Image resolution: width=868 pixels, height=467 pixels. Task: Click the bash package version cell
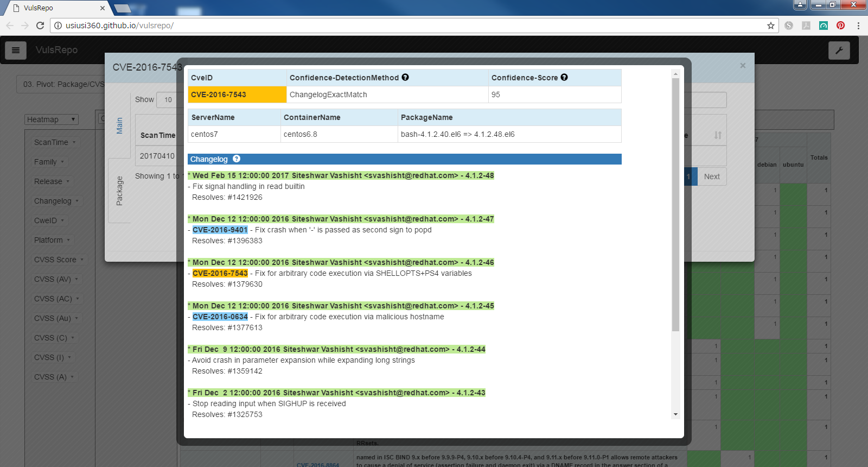point(509,134)
